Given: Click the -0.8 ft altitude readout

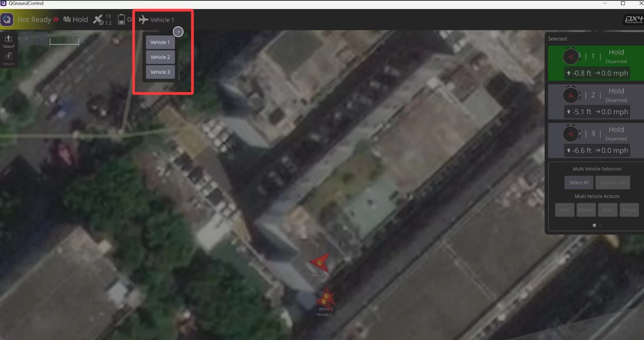Looking at the screenshot, I should click(579, 73).
